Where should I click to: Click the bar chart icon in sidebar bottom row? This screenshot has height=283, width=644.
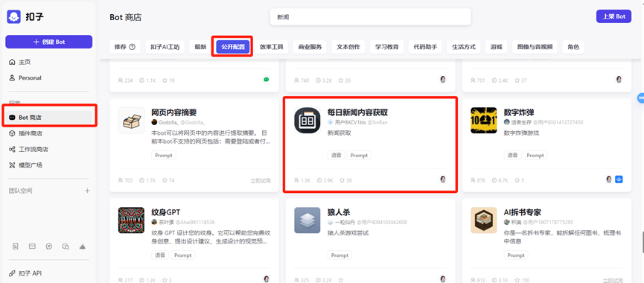tap(82, 247)
